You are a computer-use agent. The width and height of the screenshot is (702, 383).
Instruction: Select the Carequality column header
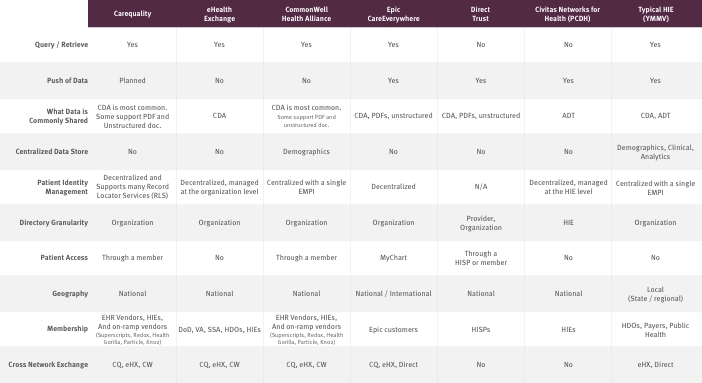pos(132,13)
